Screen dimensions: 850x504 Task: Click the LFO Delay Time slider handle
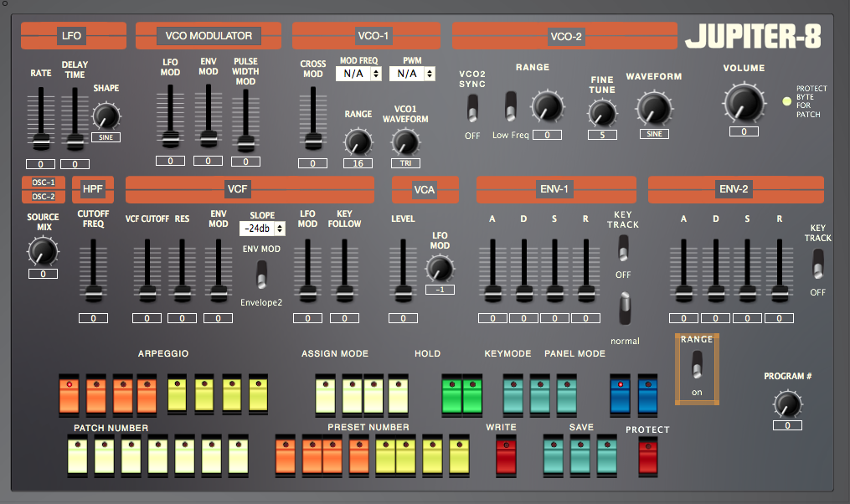(x=75, y=142)
